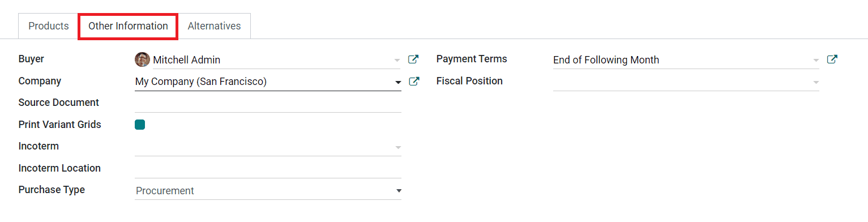Open the Incoterm dropdown

[268, 147]
